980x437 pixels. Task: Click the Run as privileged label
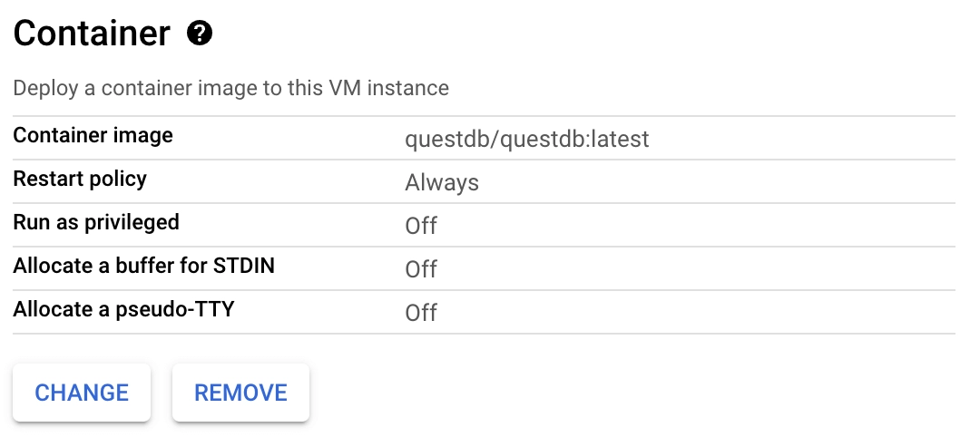pos(96,222)
